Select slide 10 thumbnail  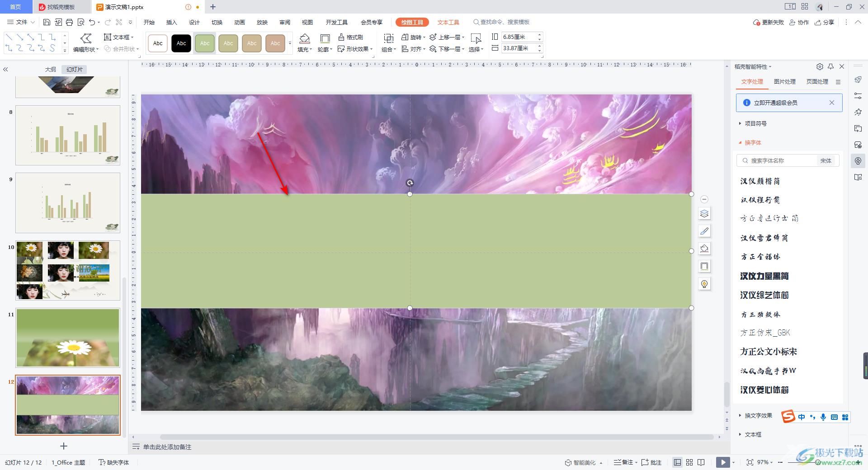(x=68, y=270)
